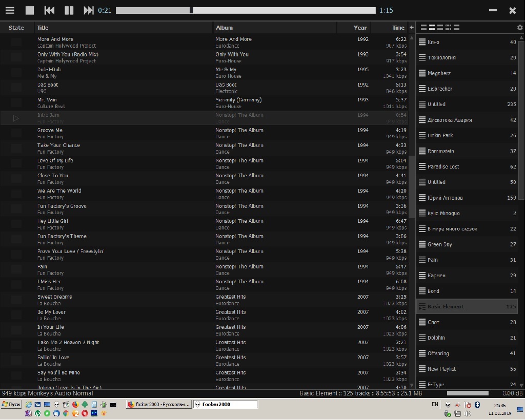526x420 pixels.
Task: Launch Internet Explorer from quick launch
Action: [28, 405]
